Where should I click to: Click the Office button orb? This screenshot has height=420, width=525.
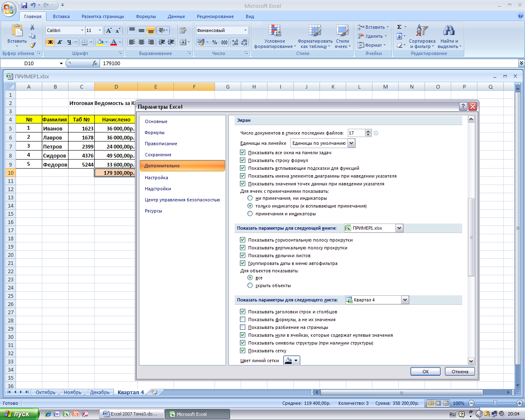point(9,9)
